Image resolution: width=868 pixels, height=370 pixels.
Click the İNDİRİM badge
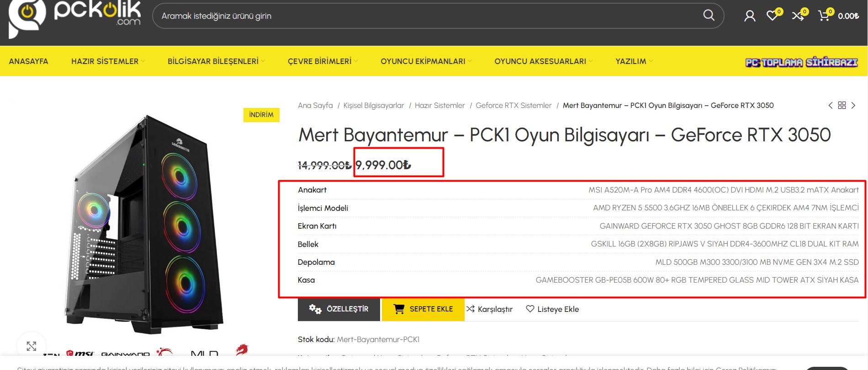[x=261, y=115]
